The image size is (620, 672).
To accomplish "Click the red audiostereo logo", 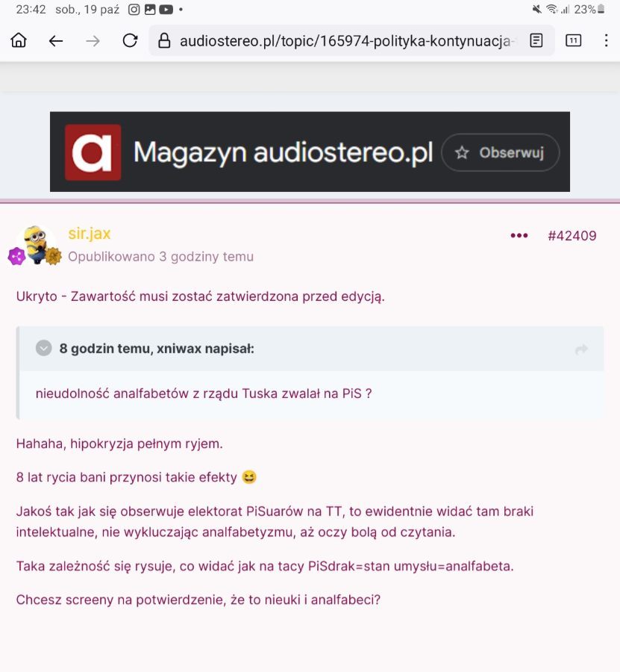I will coord(93,152).
